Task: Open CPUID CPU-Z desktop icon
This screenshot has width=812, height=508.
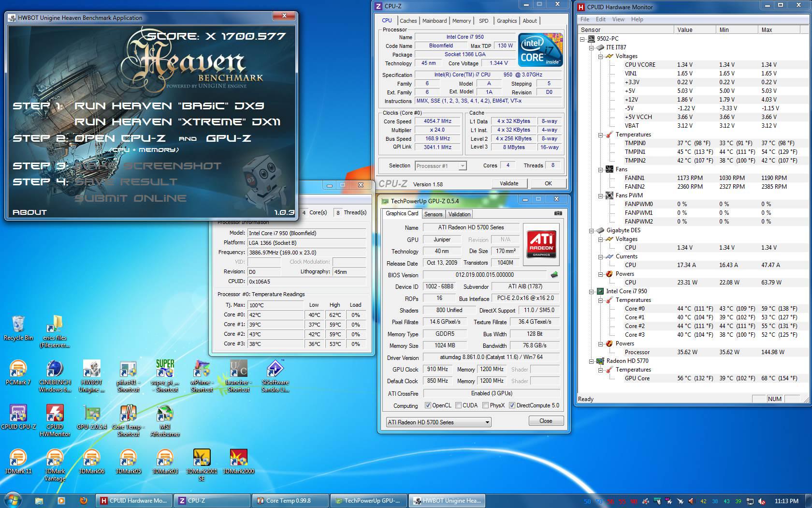Action: pyautogui.click(x=18, y=417)
